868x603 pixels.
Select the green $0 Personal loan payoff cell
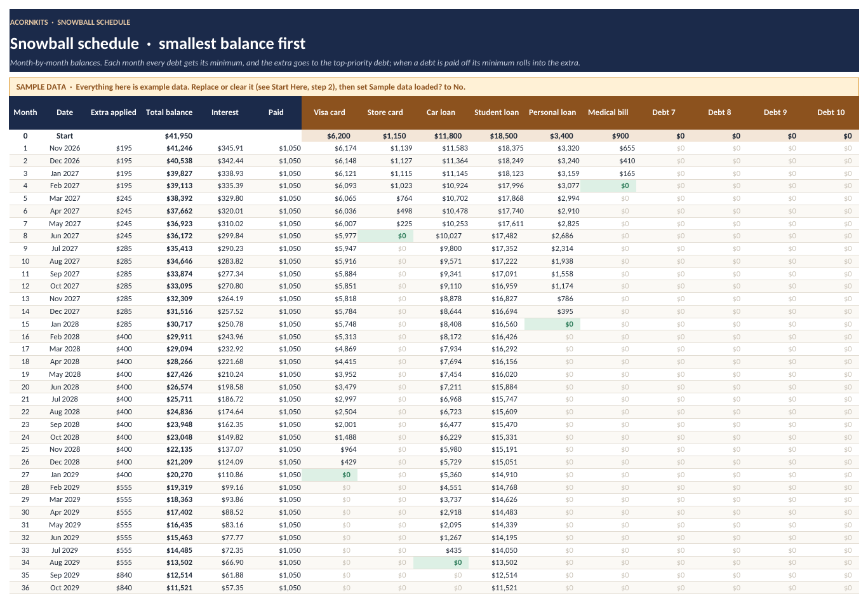pyautogui.click(x=552, y=324)
